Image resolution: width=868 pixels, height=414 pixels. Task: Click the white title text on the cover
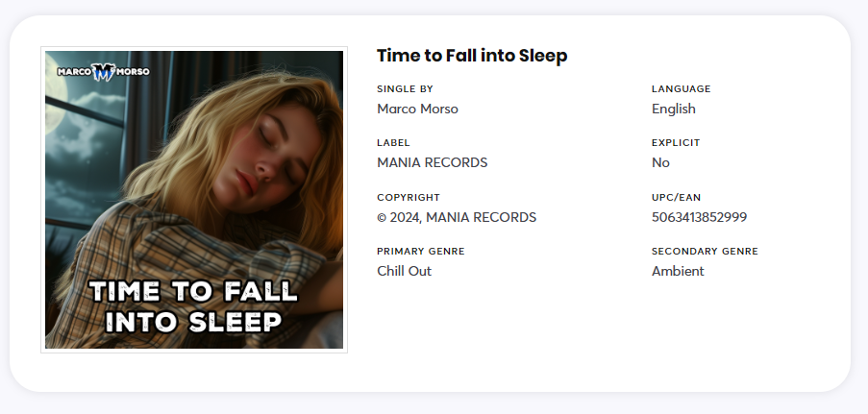pyautogui.click(x=194, y=306)
